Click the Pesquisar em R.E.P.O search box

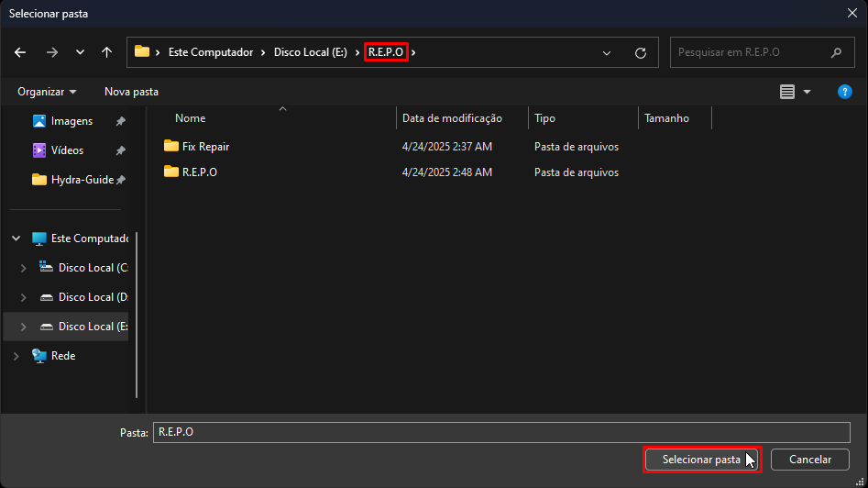coord(752,52)
